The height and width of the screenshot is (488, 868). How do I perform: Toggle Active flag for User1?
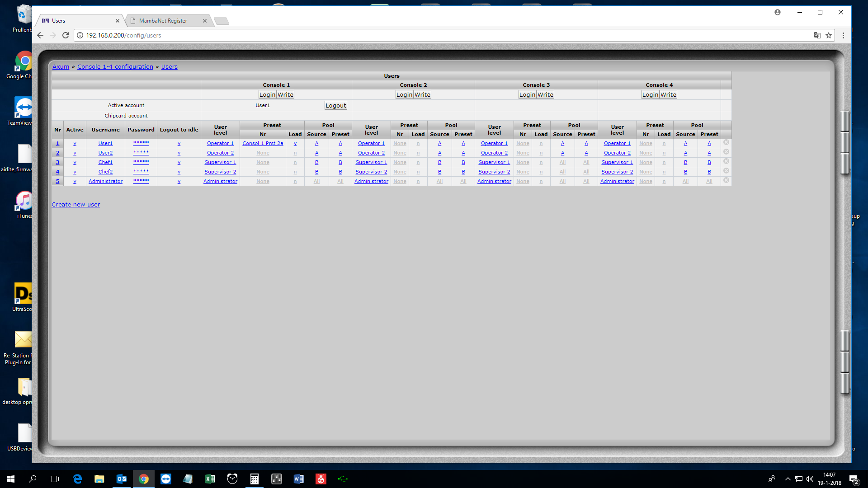[x=75, y=144]
